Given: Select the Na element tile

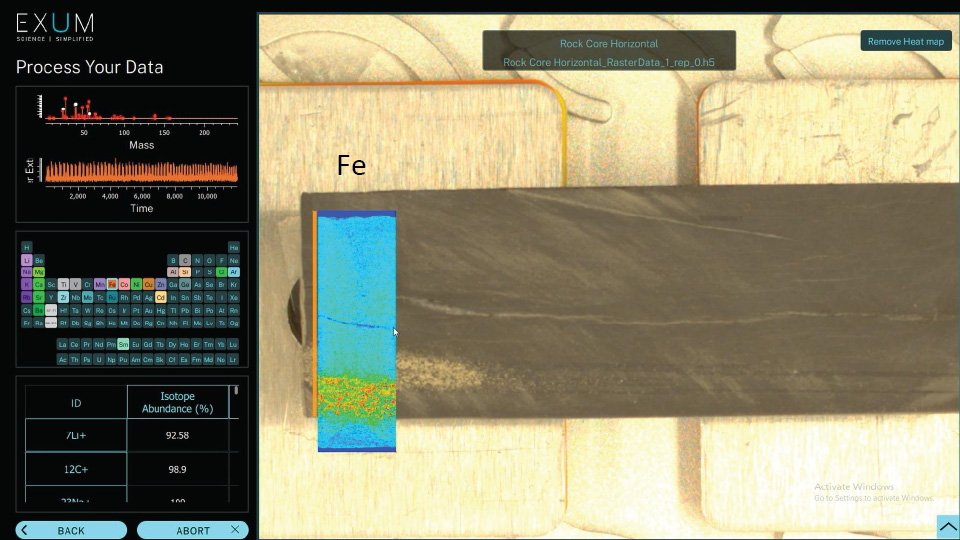Looking at the screenshot, I should [26, 272].
